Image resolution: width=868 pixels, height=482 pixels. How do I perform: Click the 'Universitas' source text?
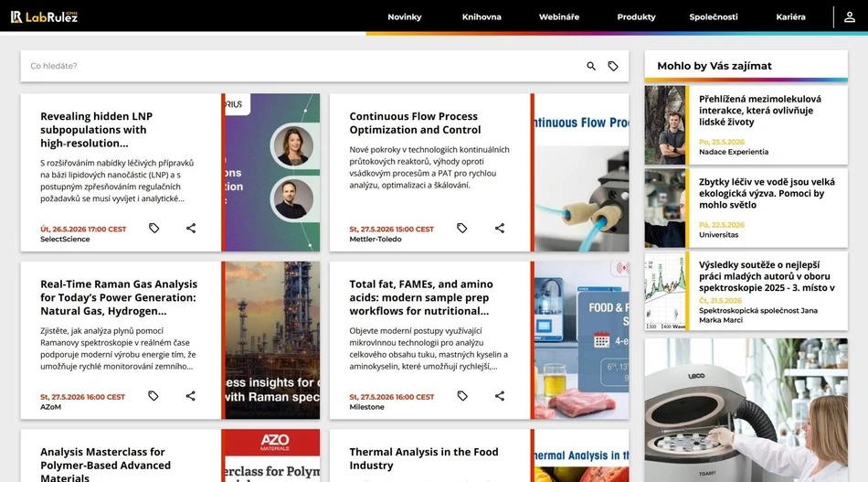point(718,235)
